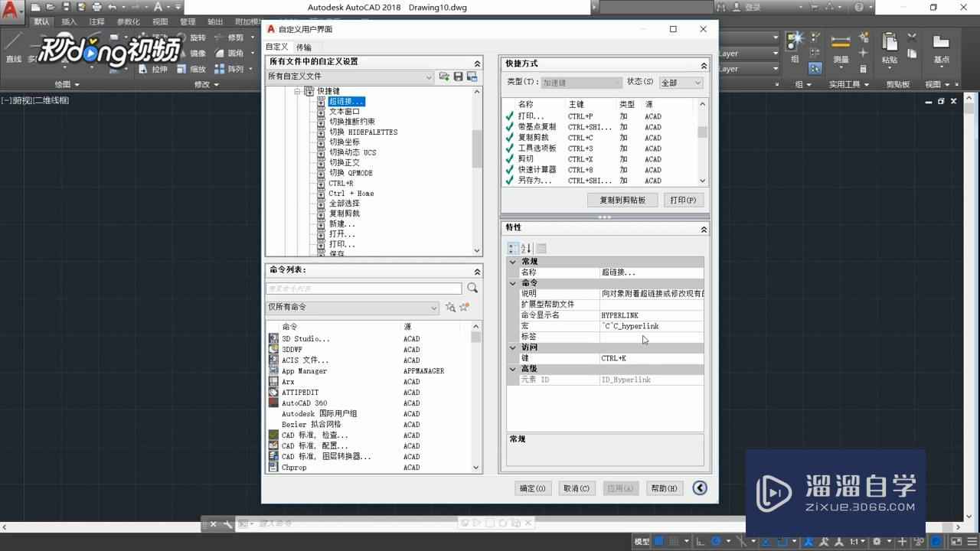This screenshot has height=551, width=980.
Task: Click the AutoCAD 360 command icon
Action: 274,403
